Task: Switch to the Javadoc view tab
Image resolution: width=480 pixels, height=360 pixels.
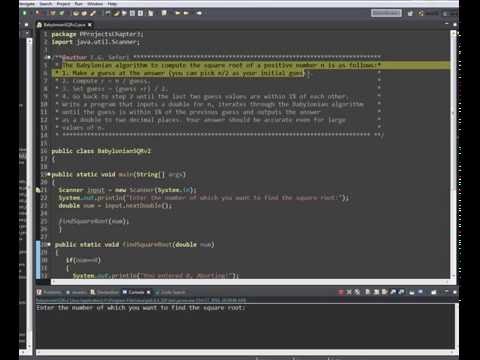Action: pos(76,292)
